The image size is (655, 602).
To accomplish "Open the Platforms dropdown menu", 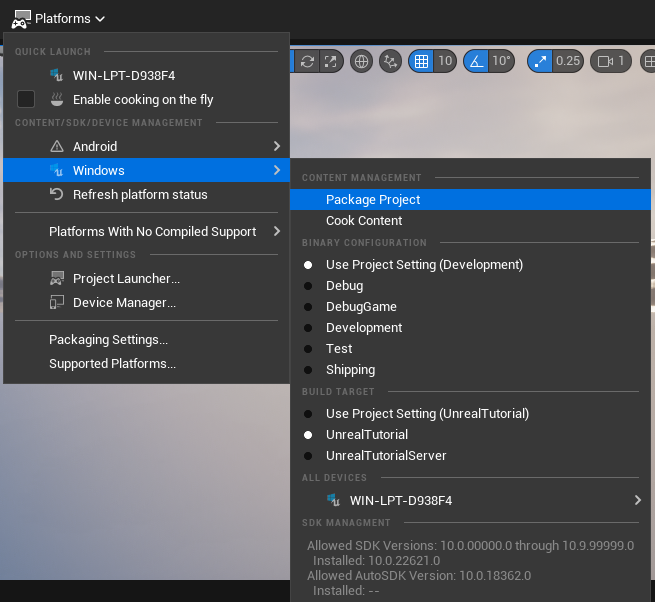I will (x=60, y=18).
